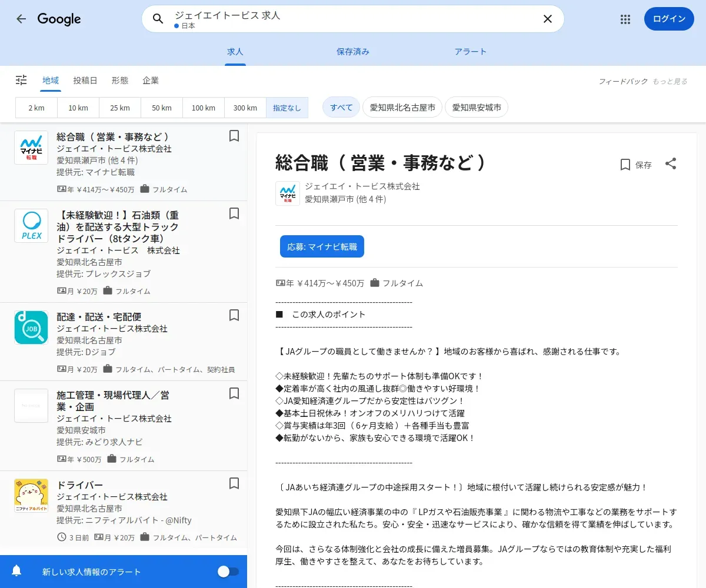Open the filter settings sliders icon

pyautogui.click(x=21, y=80)
